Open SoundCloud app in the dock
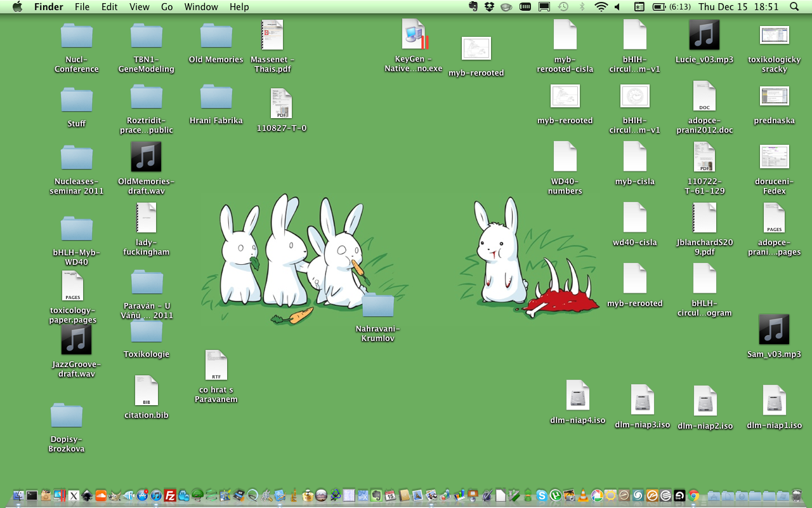The height and width of the screenshot is (508, 812). click(101, 495)
